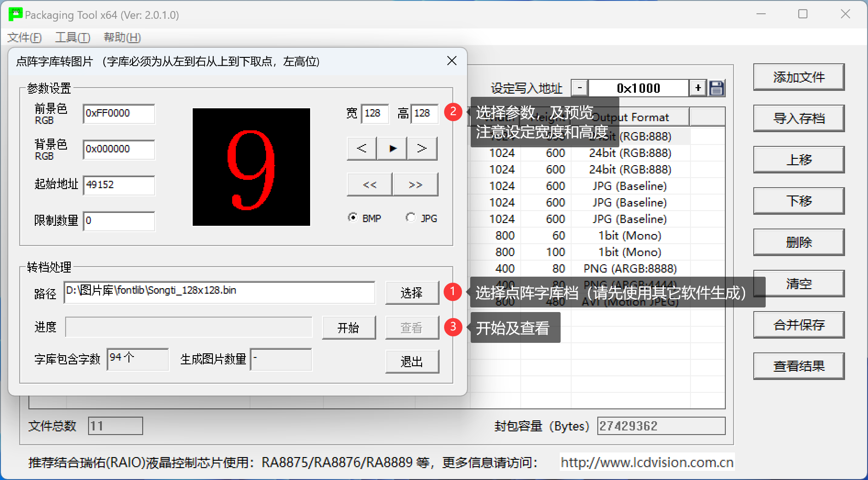Click the save icon beside address 0x1000
The height and width of the screenshot is (480, 868).
[x=716, y=88]
